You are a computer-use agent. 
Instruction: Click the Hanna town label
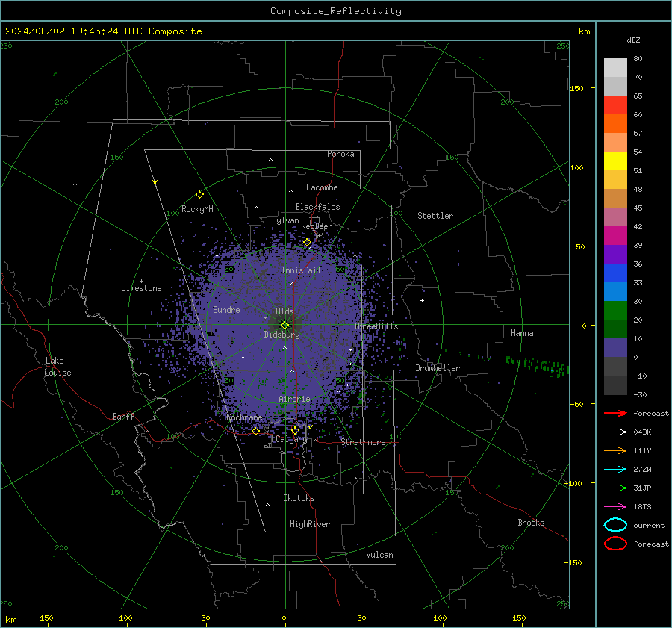coord(522,333)
